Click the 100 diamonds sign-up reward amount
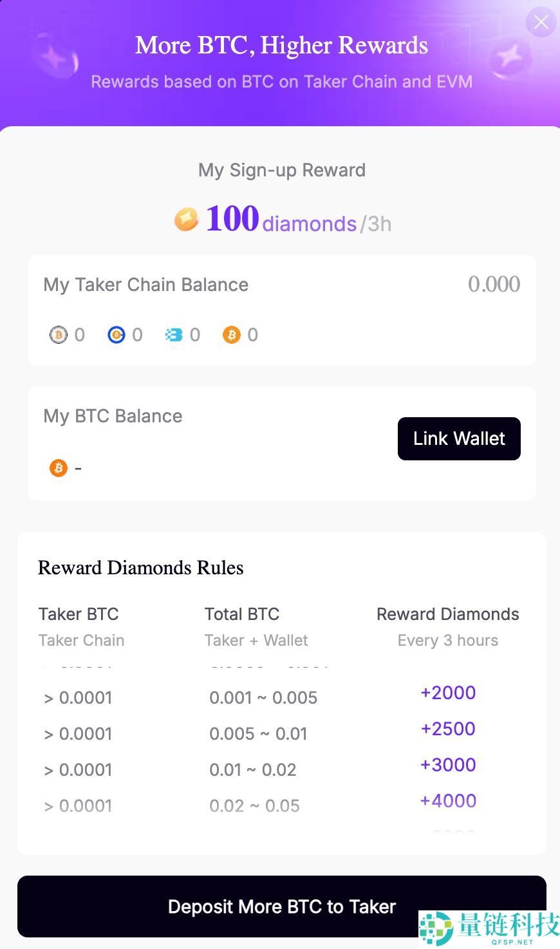This screenshot has height=949, width=560. tap(232, 220)
